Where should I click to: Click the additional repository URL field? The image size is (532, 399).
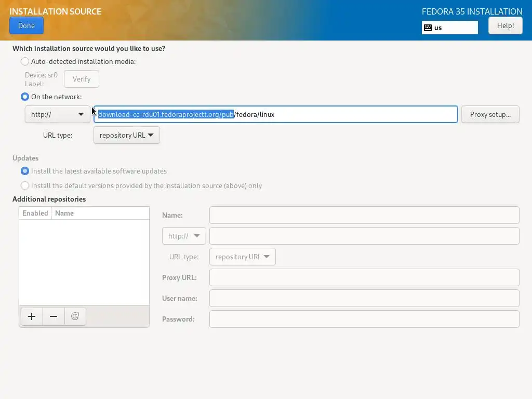pyautogui.click(x=364, y=236)
